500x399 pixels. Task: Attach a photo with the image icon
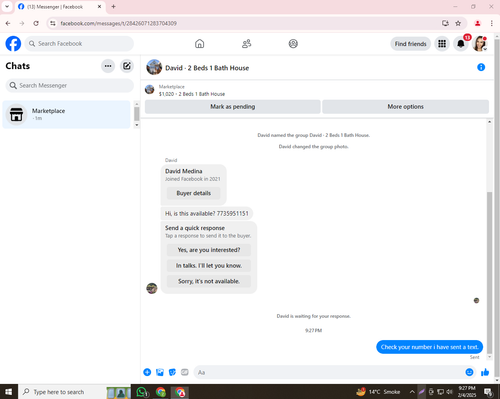(x=160, y=372)
